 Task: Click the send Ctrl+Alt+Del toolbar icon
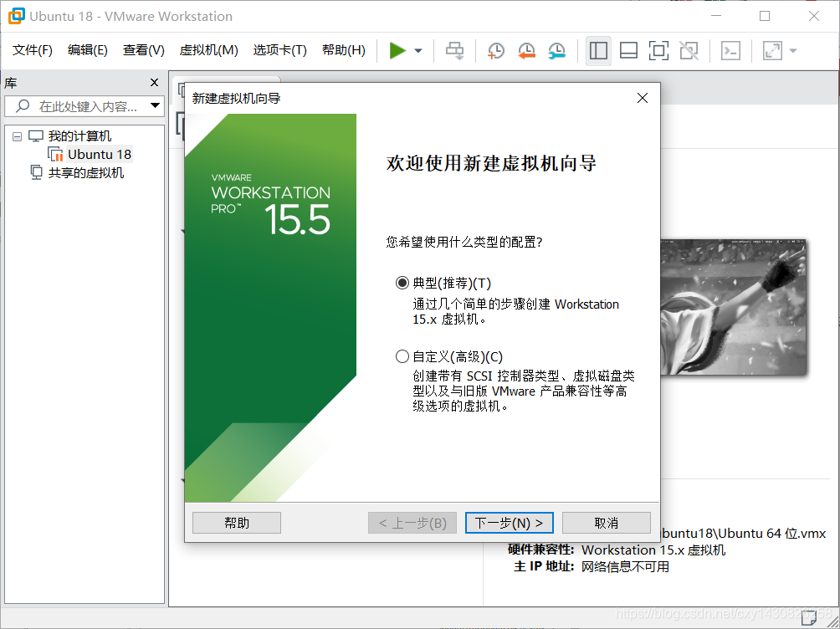click(x=455, y=51)
